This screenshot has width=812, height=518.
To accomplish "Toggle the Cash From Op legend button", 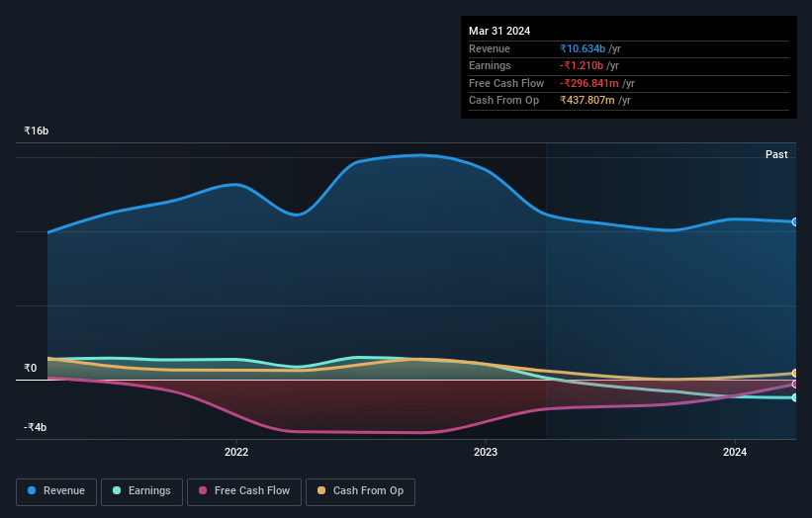I will (x=360, y=491).
